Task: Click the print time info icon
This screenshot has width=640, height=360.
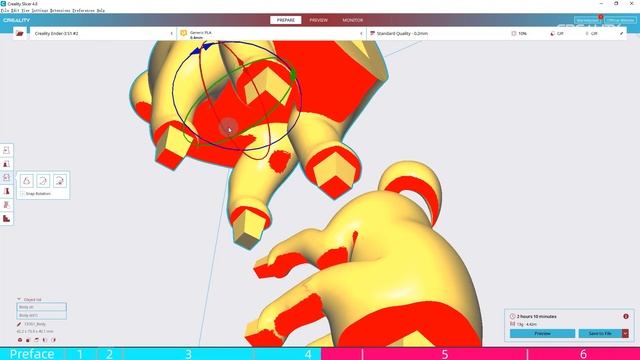Action: point(626,316)
